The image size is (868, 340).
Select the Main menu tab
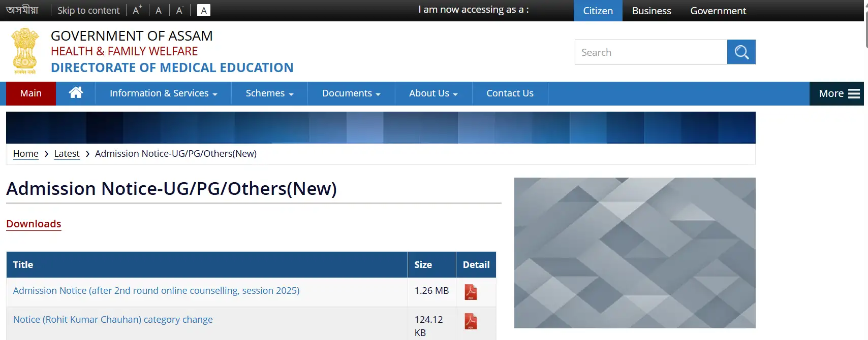(x=31, y=93)
